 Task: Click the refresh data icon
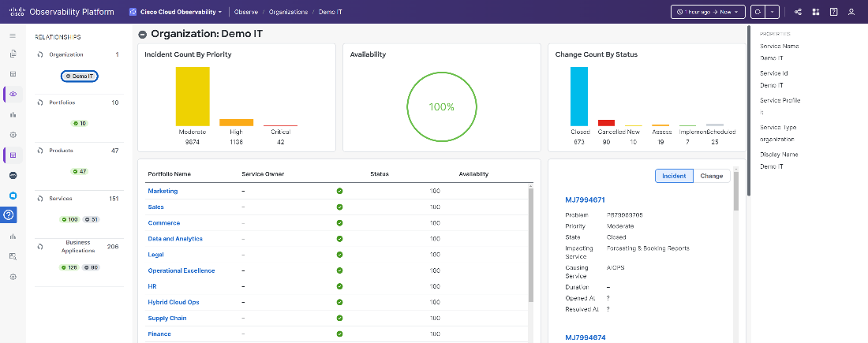coord(758,12)
